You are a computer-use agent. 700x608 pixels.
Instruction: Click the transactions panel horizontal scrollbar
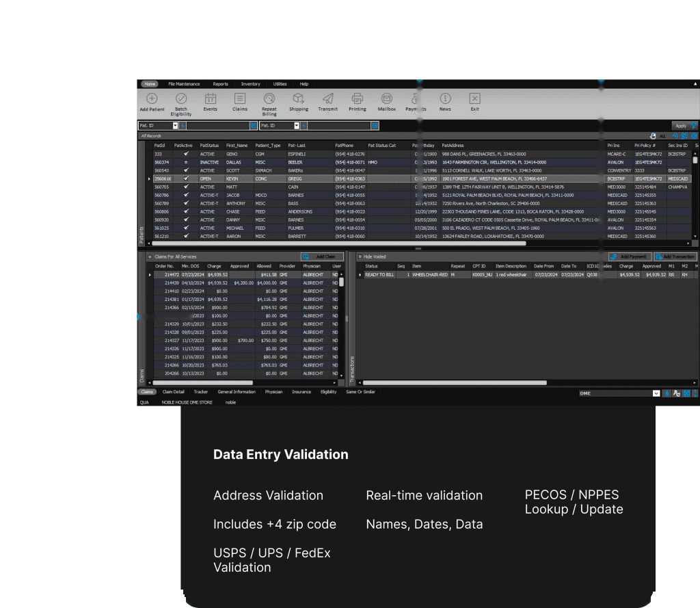point(455,383)
